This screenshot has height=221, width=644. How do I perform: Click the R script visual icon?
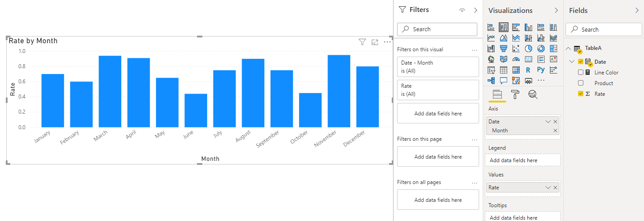[x=529, y=70]
